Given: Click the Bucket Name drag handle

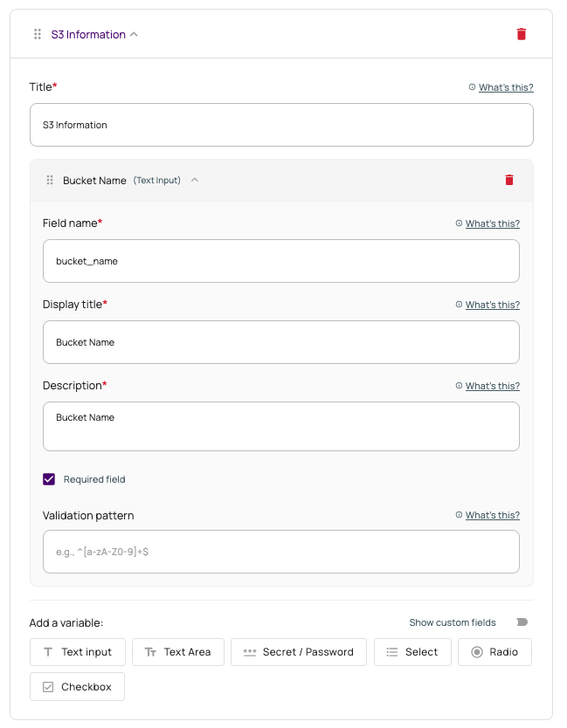Looking at the screenshot, I should (x=51, y=180).
